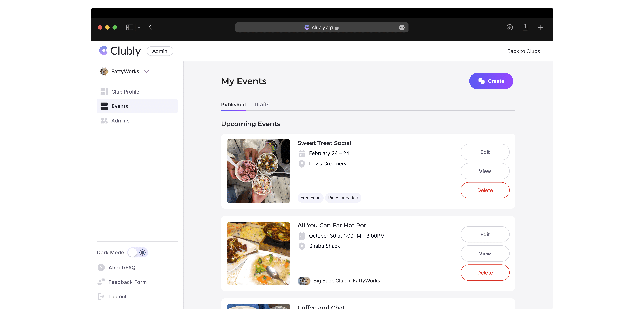Click the Safari share icon

(525, 27)
